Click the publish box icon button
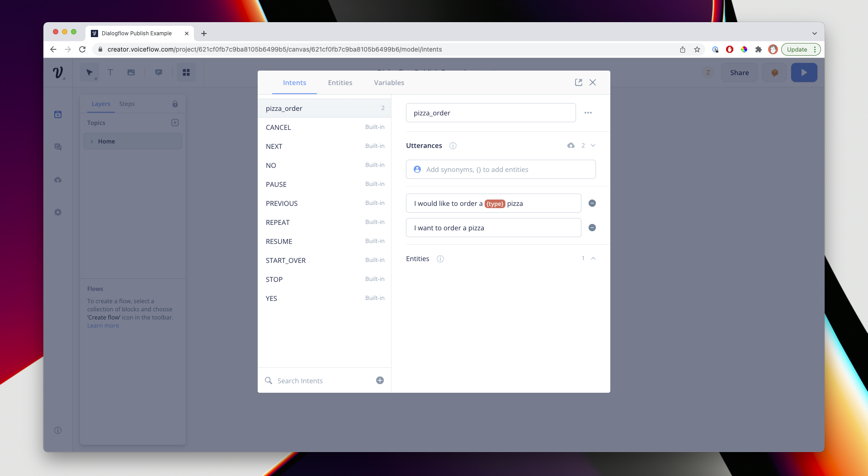This screenshot has height=476, width=868. 774,72
